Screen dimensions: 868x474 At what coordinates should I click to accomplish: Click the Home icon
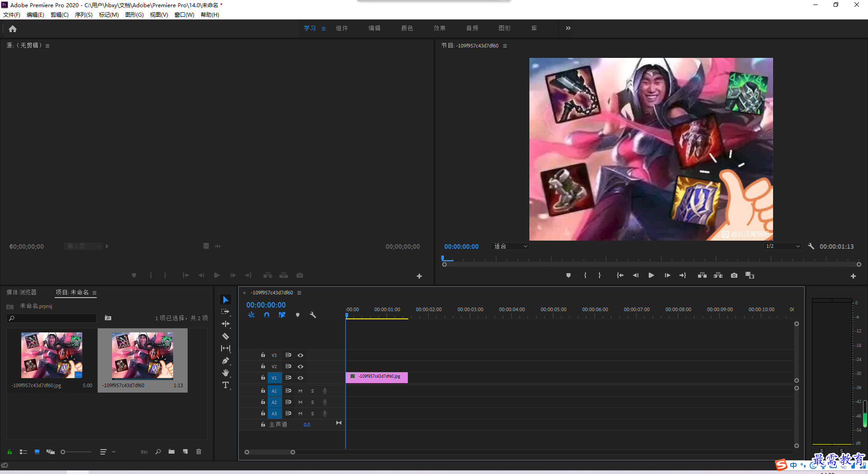tap(13, 29)
